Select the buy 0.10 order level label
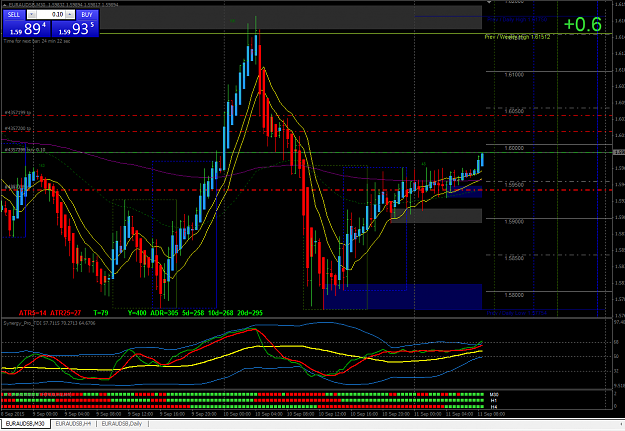625x431 pixels. point(25,150)
